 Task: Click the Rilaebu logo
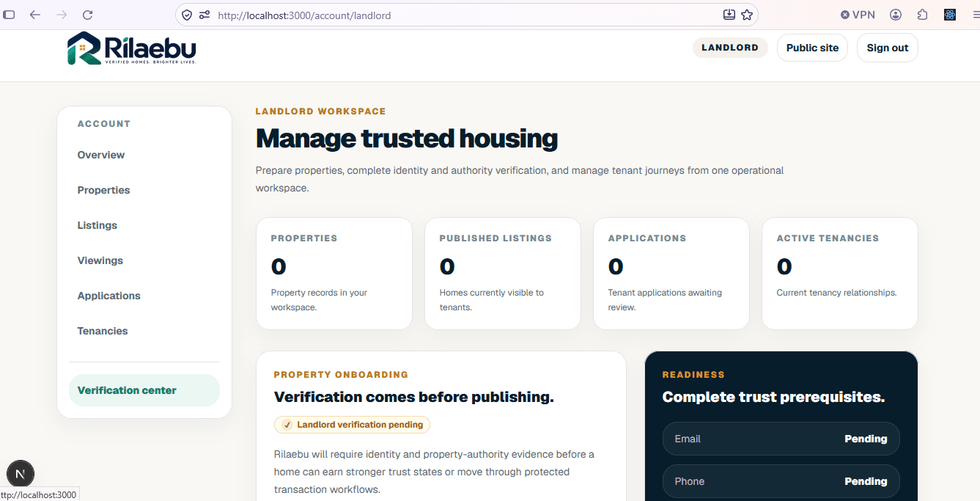click(x=132, y=48)
